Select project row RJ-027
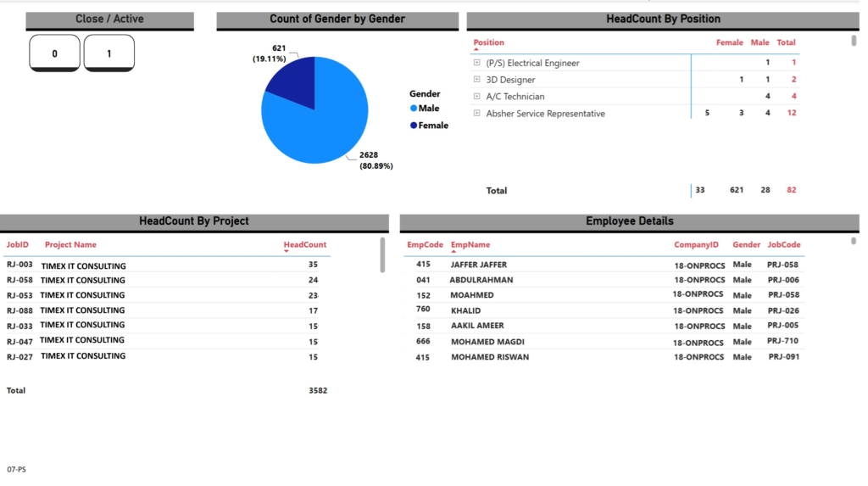The height and width of the screenshot is (486, 868). tap(166, 356)
